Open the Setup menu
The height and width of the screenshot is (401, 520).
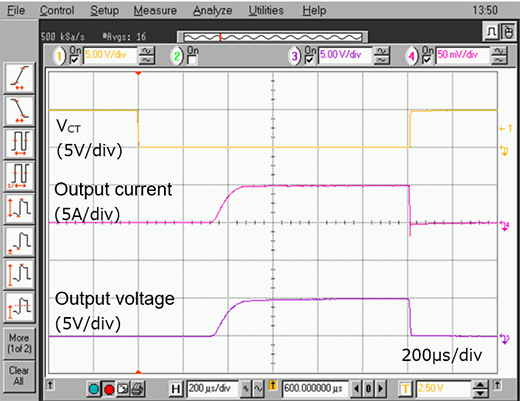click(x=104, y=11)
